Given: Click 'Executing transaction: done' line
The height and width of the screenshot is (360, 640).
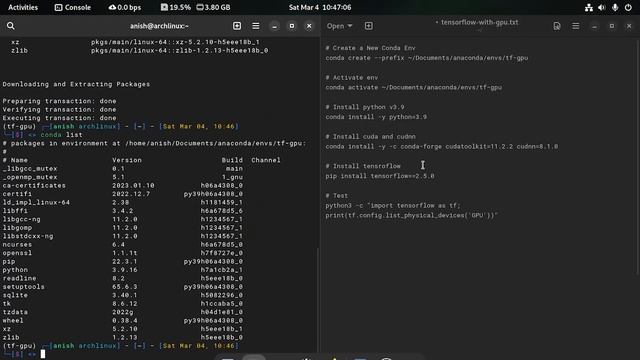Looking at the screenshot, I should click(x=60, y=118).
